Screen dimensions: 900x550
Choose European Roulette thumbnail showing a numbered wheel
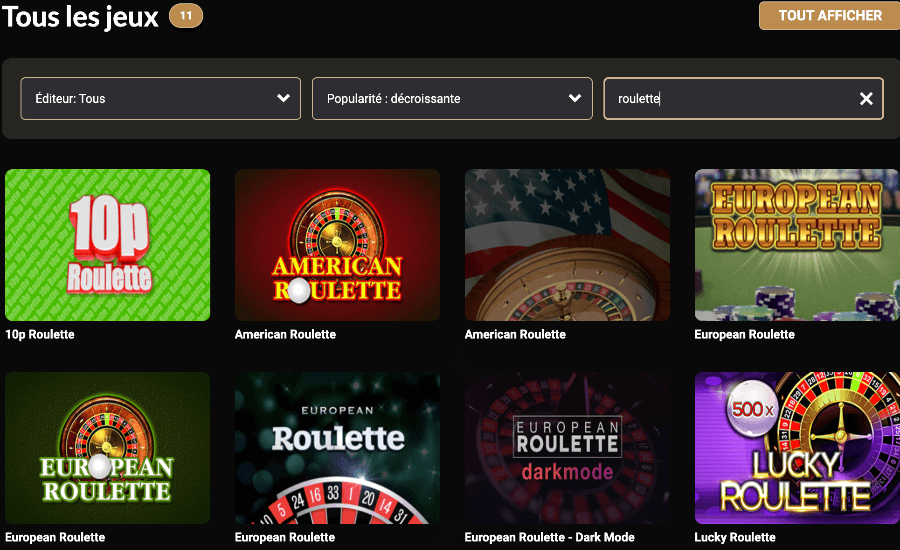pos(338,448)
